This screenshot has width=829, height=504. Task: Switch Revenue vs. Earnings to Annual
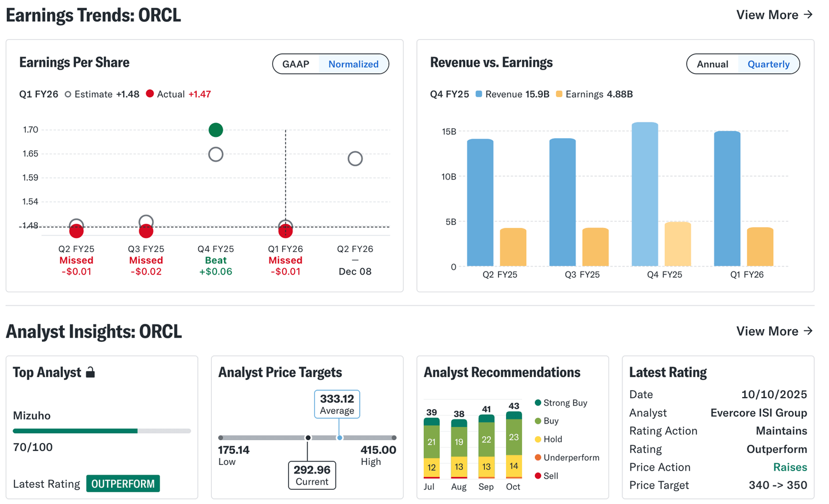tap(712, 64)
